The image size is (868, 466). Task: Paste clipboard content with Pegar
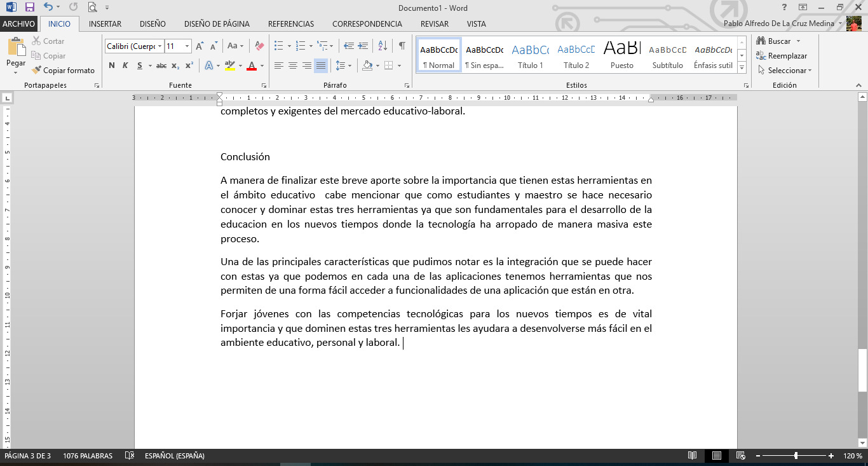coord(16,55)
